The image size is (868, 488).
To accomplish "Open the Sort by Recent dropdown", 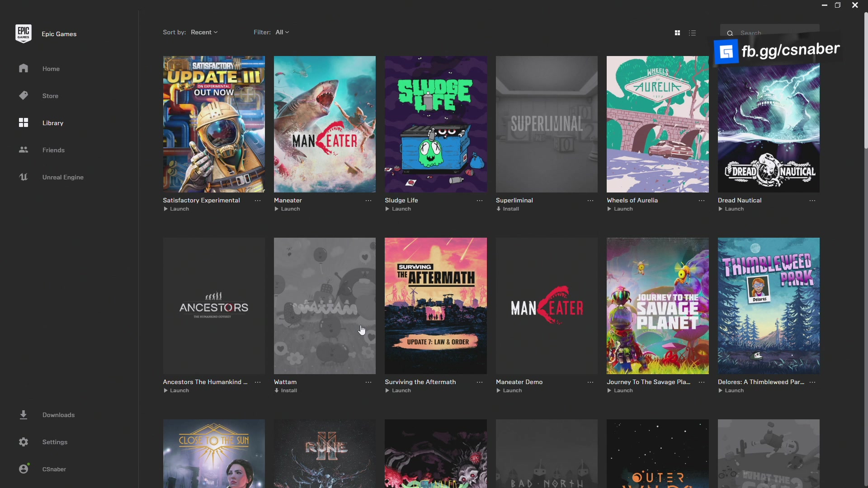I will tap(204, 32).
